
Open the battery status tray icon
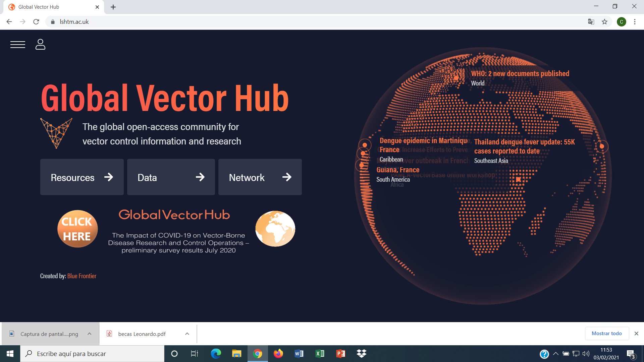566,354
